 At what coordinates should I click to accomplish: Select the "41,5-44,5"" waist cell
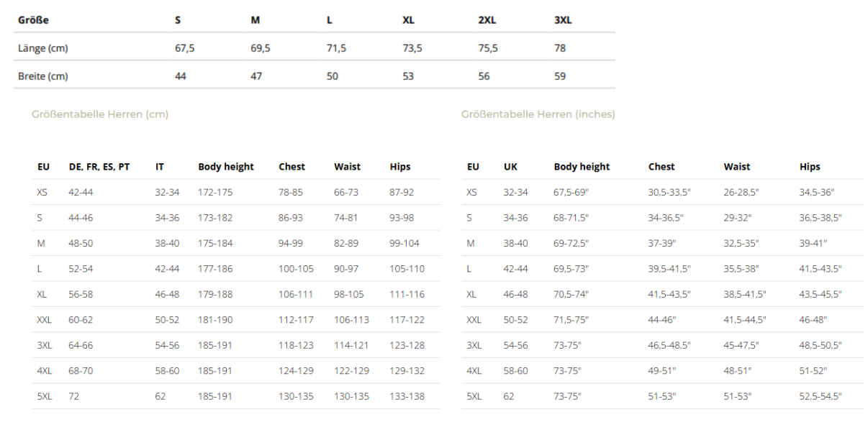[x=745, y=320]
